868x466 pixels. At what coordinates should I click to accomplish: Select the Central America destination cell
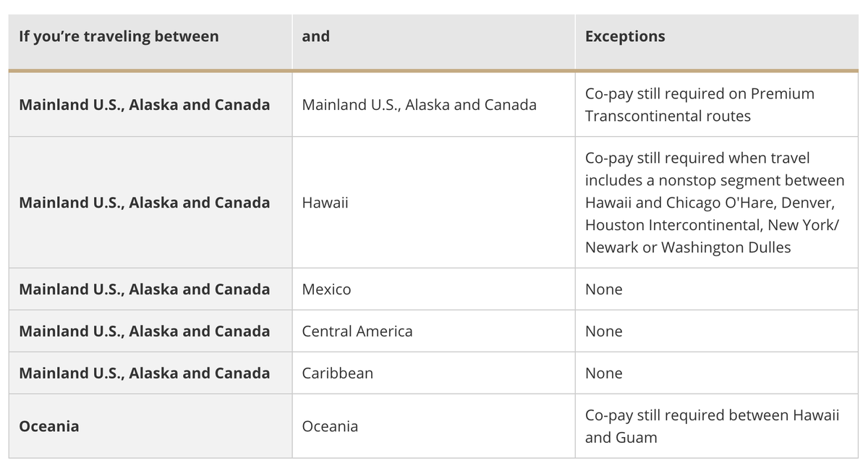tap(357, 331)
